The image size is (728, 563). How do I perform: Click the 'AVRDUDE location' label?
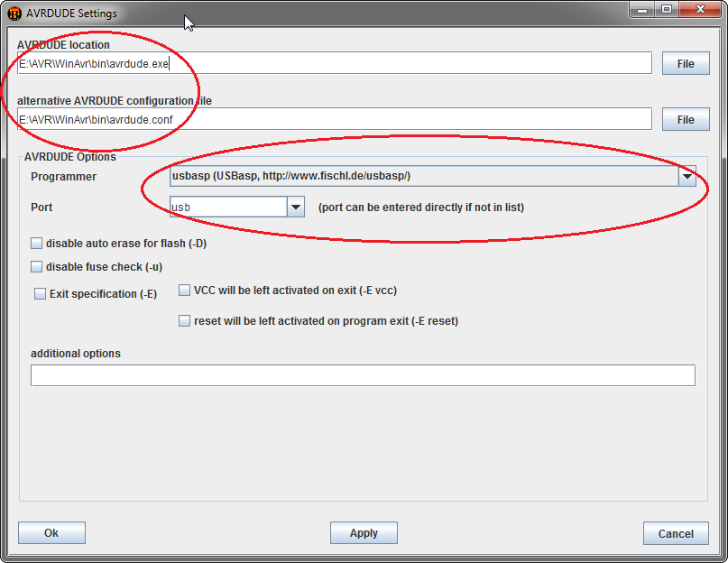(x=64, y=45)
